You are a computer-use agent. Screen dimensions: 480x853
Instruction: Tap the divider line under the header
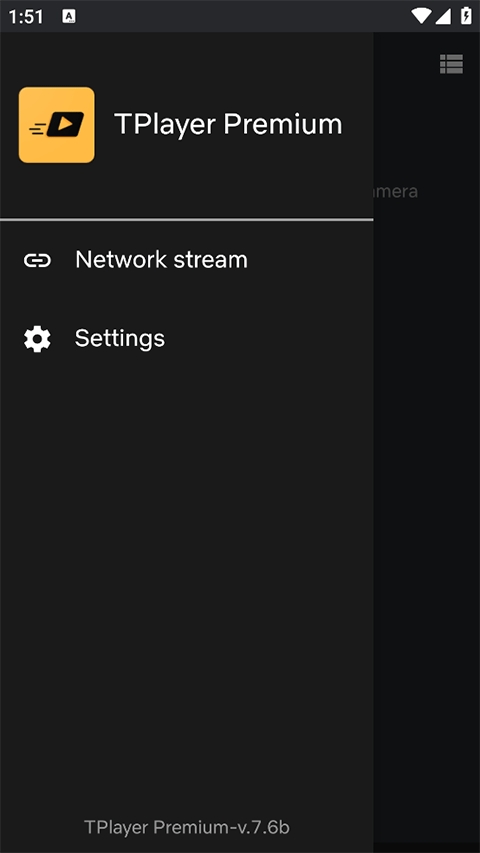pyautogui.click(x=187, y=220)
